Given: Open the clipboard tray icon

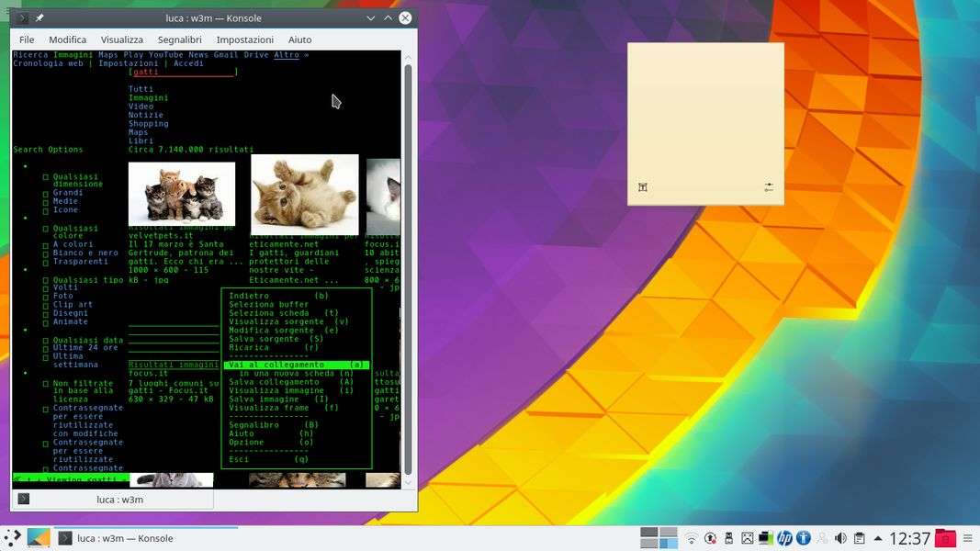Looking at the screenshot, I should [x=859, y=538].
